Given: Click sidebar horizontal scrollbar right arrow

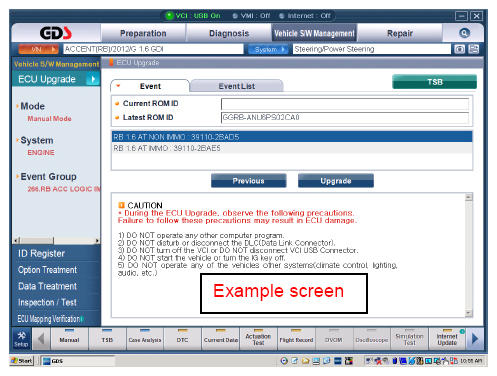Looking at the screenshot, I should (x=97, y=240).
